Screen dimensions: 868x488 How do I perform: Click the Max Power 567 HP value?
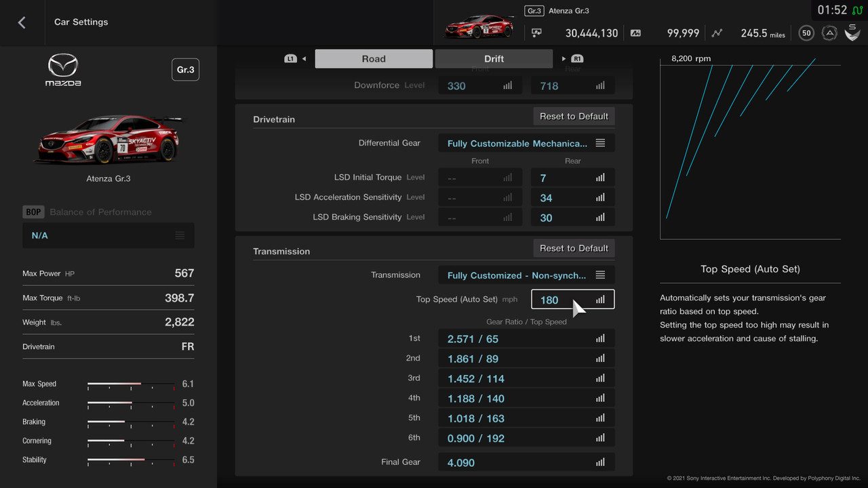[184, 273]
